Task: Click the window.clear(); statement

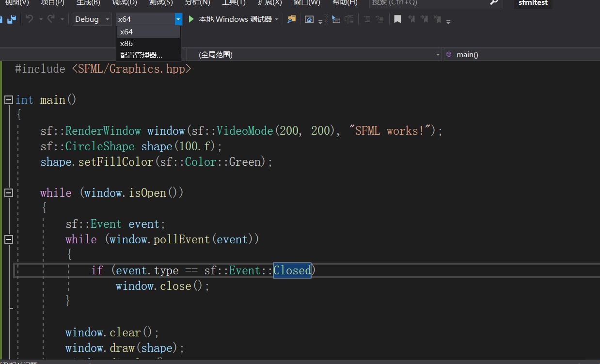Action: (x=112, y=332)
